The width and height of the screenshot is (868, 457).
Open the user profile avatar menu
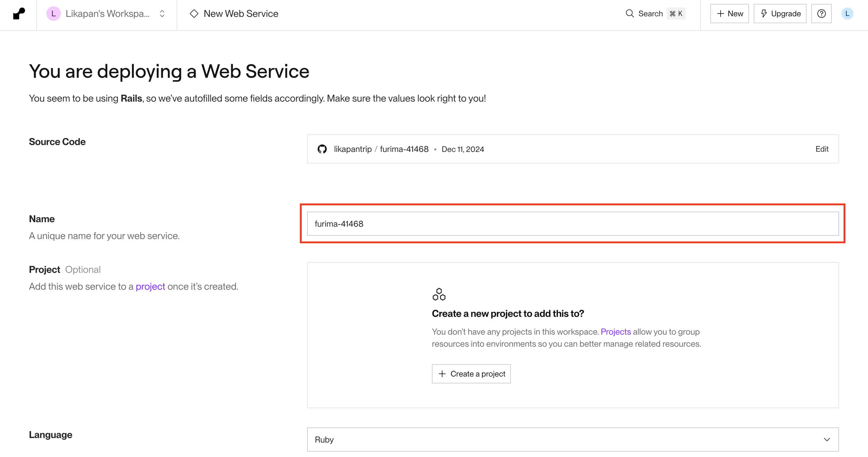(x=847, y=14)
